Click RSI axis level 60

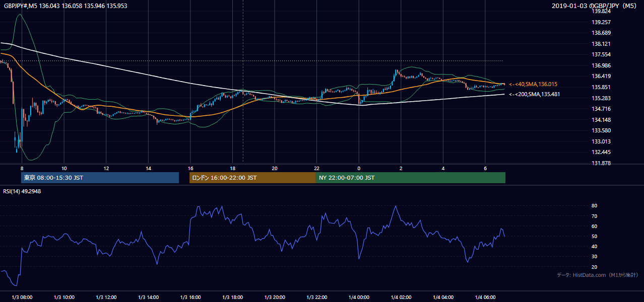(595, 226)
